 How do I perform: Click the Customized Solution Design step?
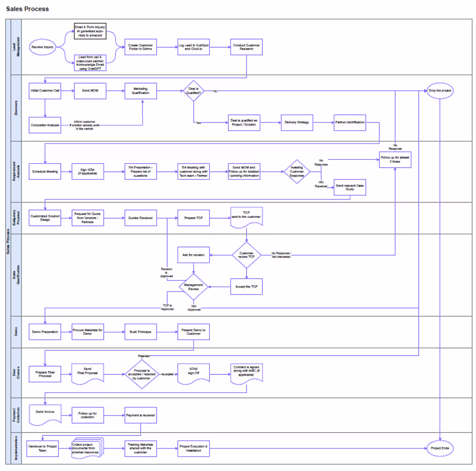click(45, 218)
